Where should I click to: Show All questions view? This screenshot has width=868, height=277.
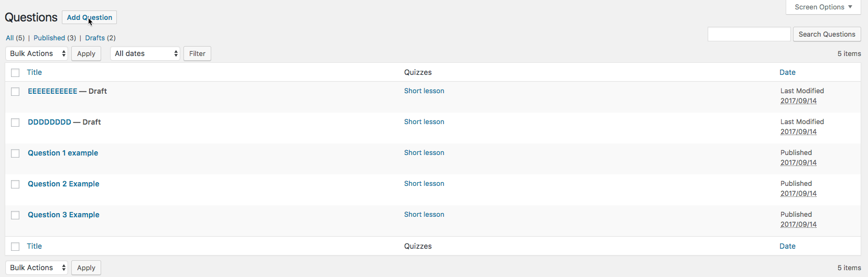point(10,38)
